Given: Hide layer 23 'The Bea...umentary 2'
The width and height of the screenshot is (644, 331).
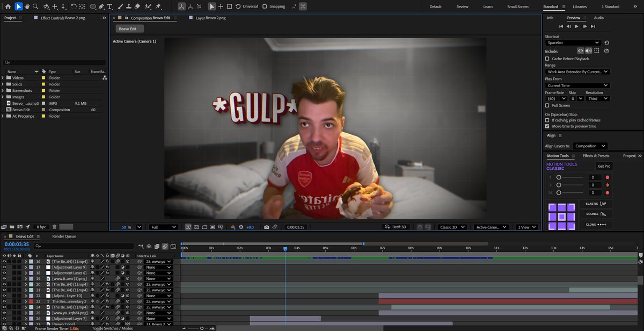Looking at the screenshot, I should (4, 301).
